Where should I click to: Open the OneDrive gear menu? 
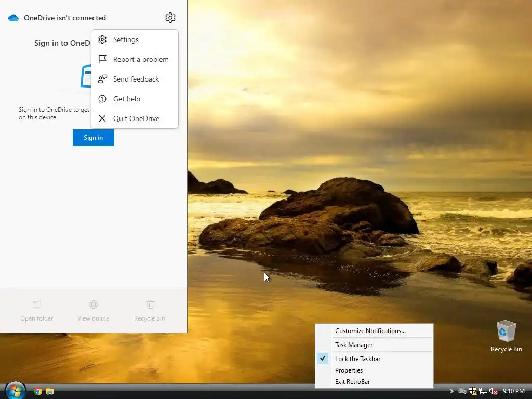point(170,18)
